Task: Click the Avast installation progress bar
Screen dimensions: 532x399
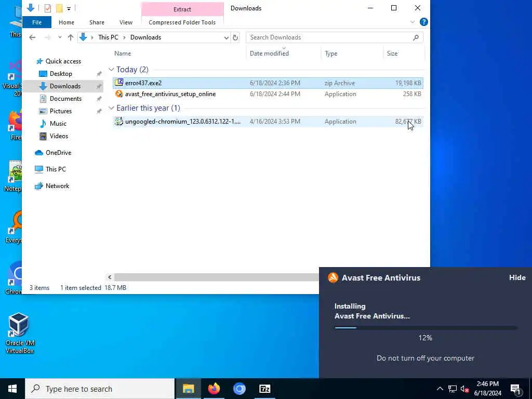Action: (426, 328)
